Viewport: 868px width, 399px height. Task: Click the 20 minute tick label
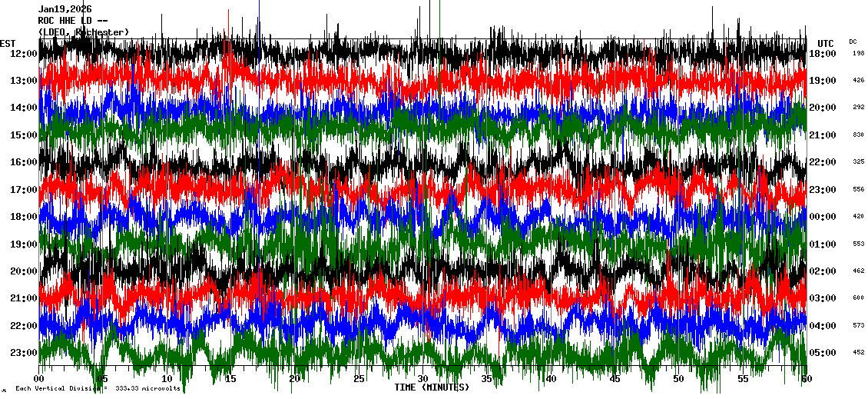[294, 379]
